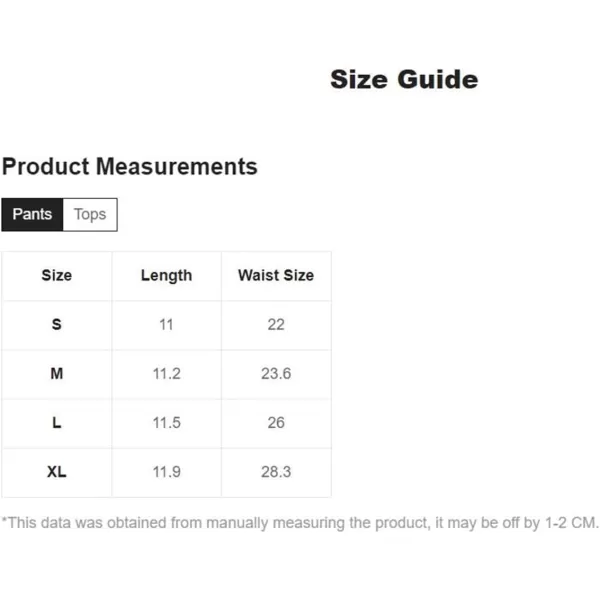Click the Length column header

coord(166,276)
